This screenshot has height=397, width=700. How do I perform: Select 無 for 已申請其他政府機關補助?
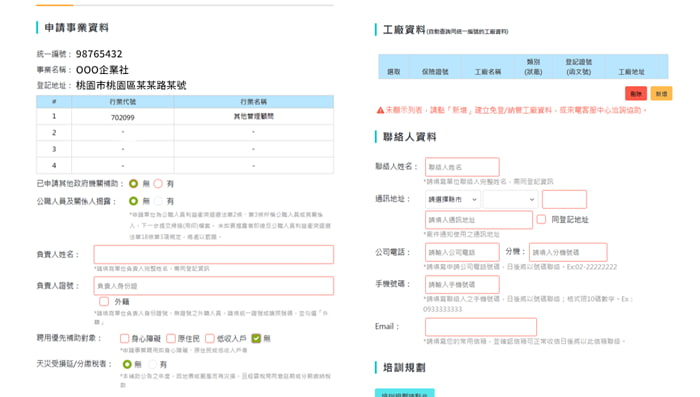133,184
